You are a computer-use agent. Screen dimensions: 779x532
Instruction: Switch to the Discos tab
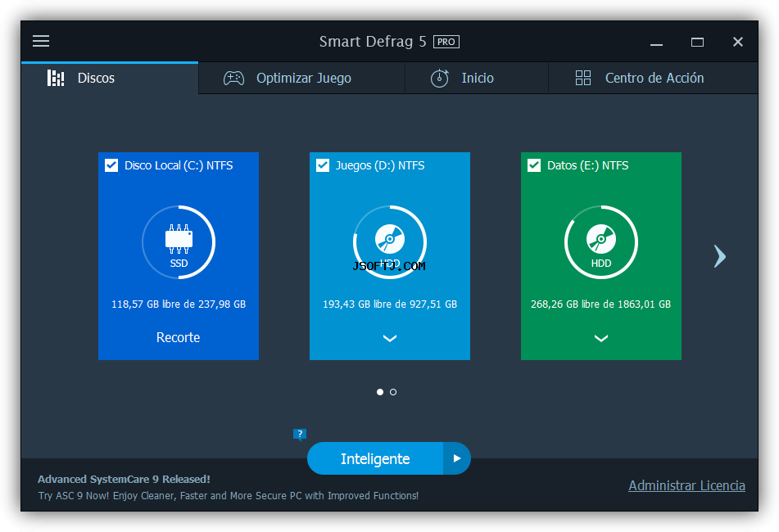point(110,78)
